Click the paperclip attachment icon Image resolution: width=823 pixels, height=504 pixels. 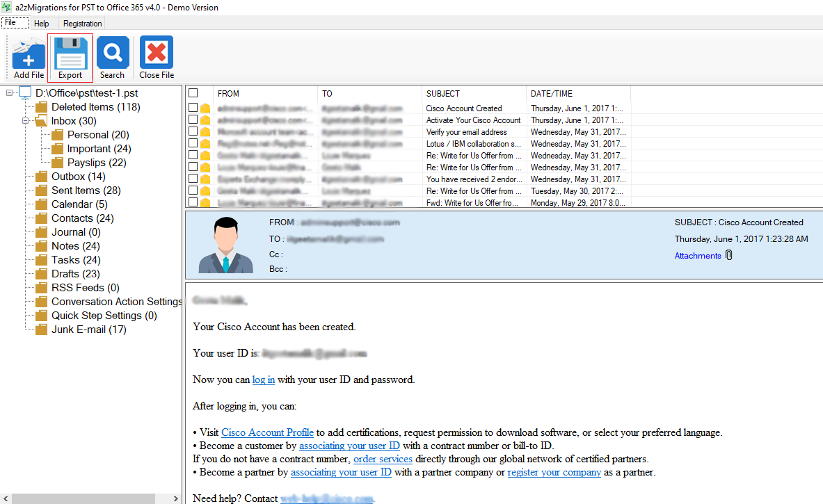729,255
